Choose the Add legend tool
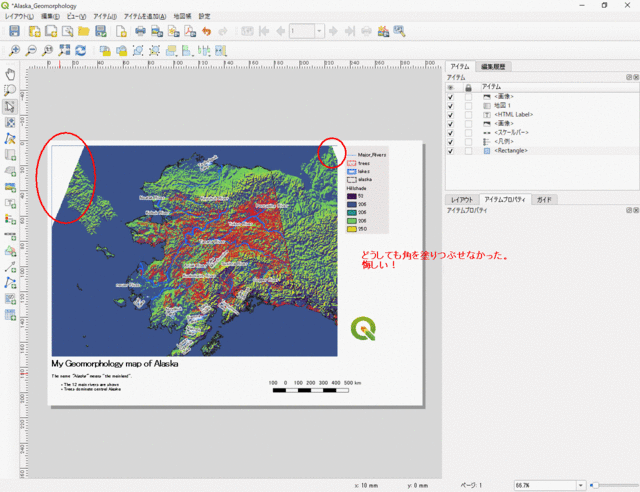Viewport: 640px width, 492px height. [x=10, y=219]
